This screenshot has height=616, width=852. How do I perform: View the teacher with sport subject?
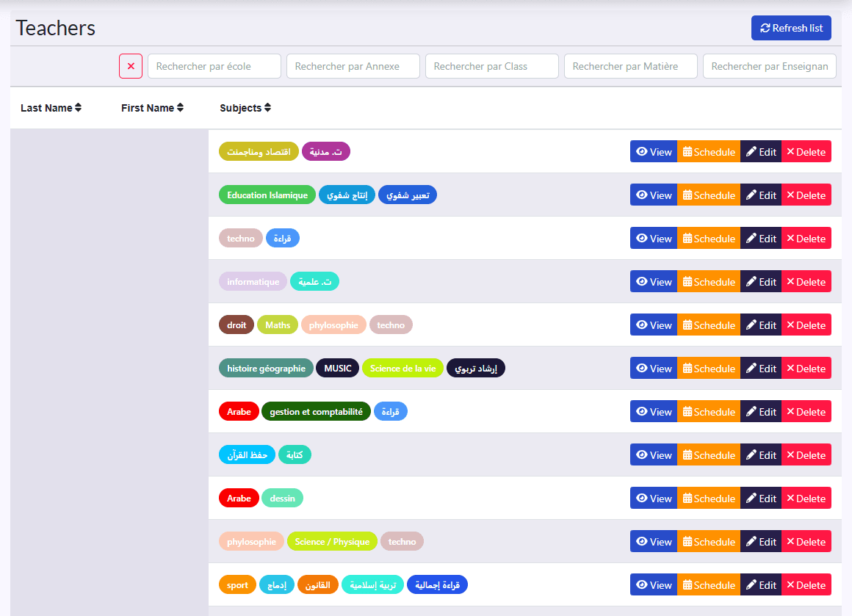654,585
